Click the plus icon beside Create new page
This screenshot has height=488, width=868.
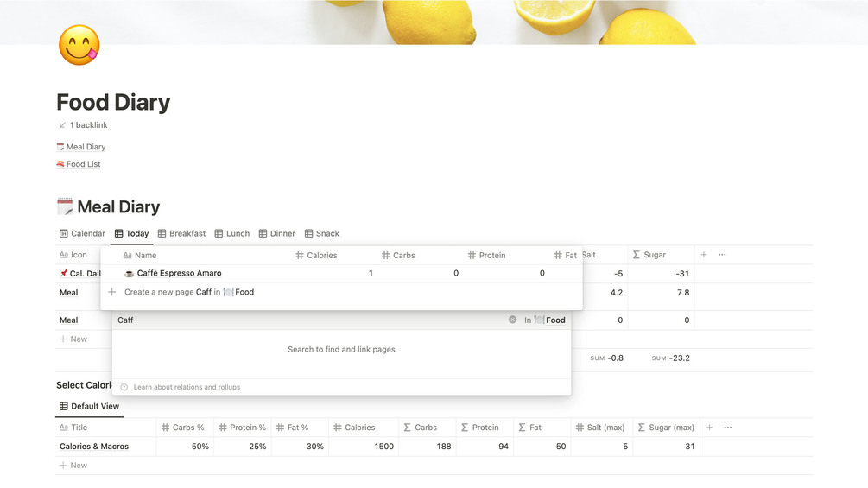tap(111, 292)
